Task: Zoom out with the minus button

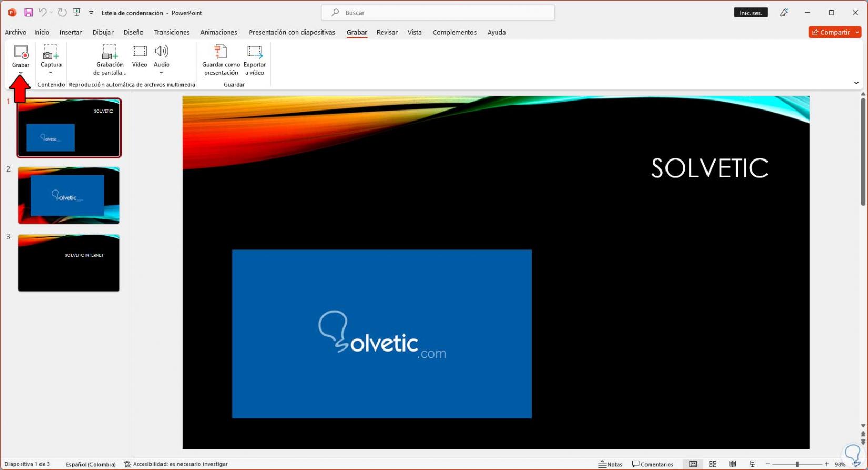Action: click(768, 464)
